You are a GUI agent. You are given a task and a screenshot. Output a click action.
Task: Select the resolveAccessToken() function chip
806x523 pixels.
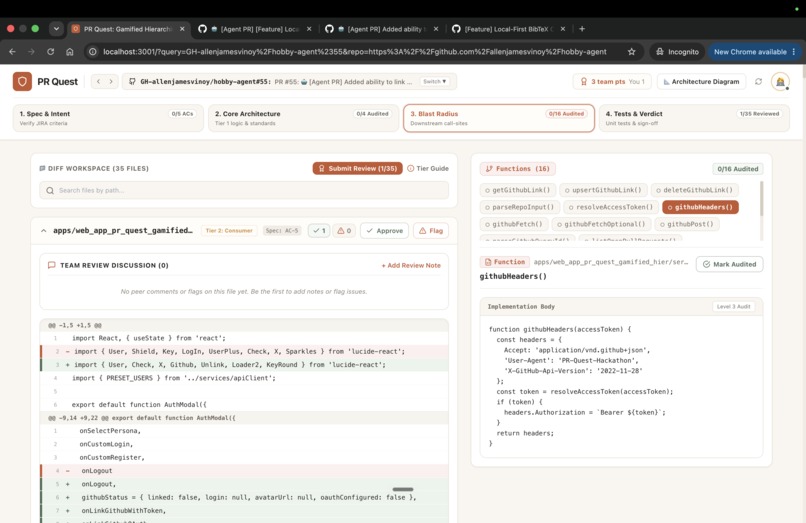(x=611, y=207)
